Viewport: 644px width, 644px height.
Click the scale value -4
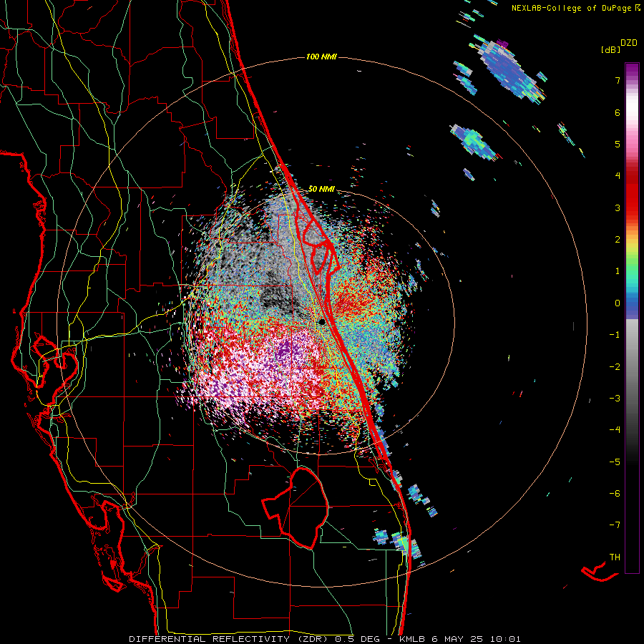tap(615, 430)
